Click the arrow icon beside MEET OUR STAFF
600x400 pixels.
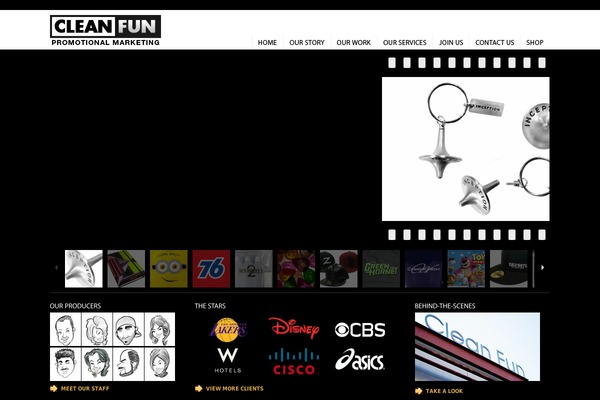point(54,389)
